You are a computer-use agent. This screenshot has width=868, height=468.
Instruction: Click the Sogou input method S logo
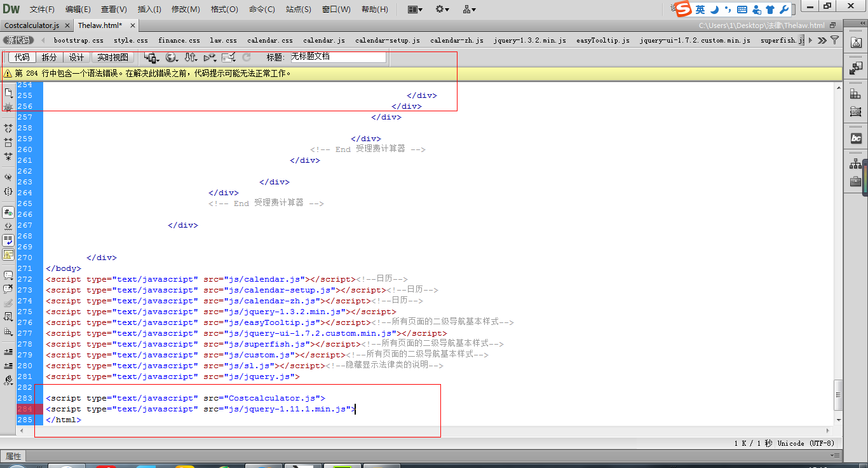683,9
